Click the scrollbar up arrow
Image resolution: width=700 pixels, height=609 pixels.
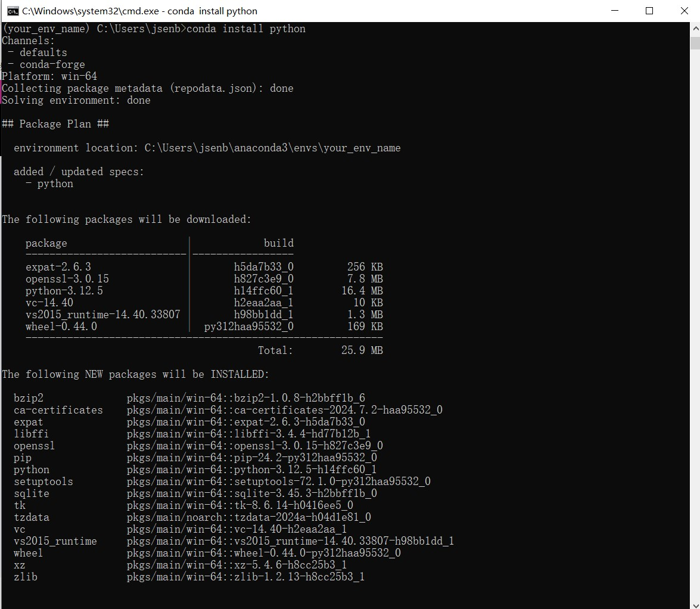pos(695,28)
